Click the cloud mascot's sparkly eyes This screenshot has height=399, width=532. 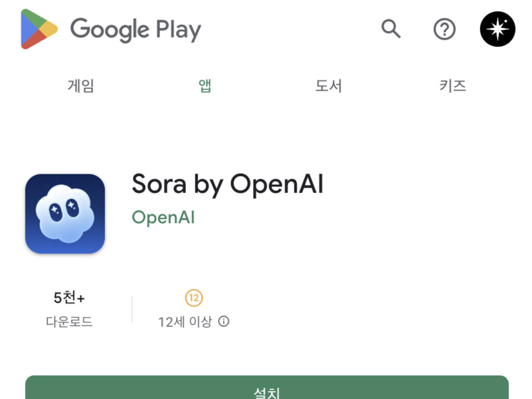pyautogui.click(x=64, y=210)
